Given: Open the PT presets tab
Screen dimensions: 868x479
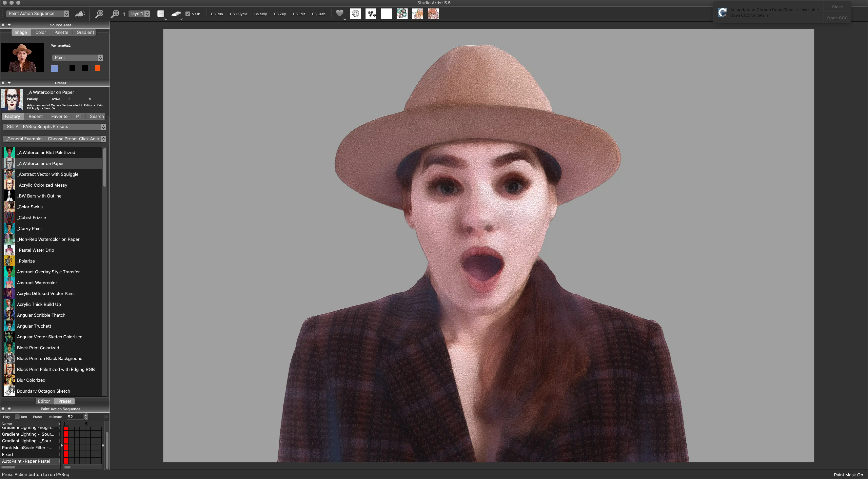Looking at the screenshot, I should coord(78,116).
